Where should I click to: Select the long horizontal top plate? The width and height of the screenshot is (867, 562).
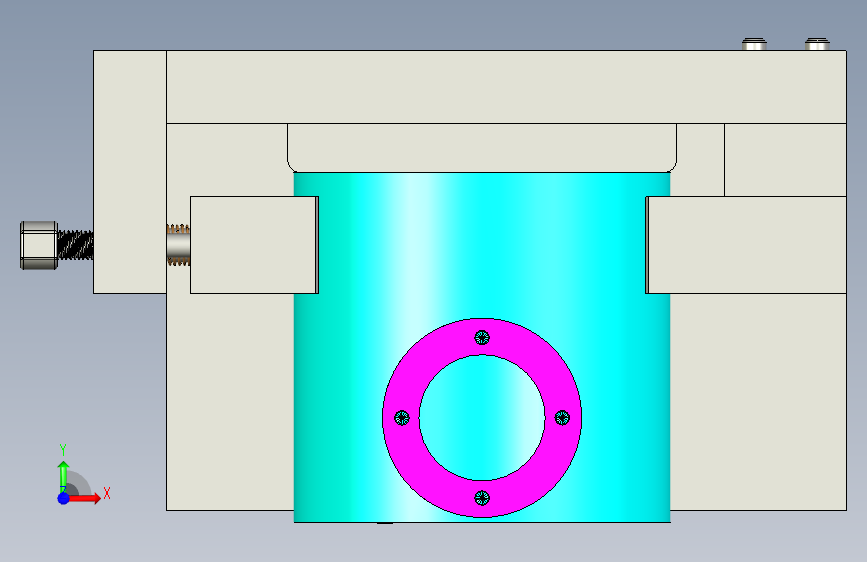coord(506,87)
